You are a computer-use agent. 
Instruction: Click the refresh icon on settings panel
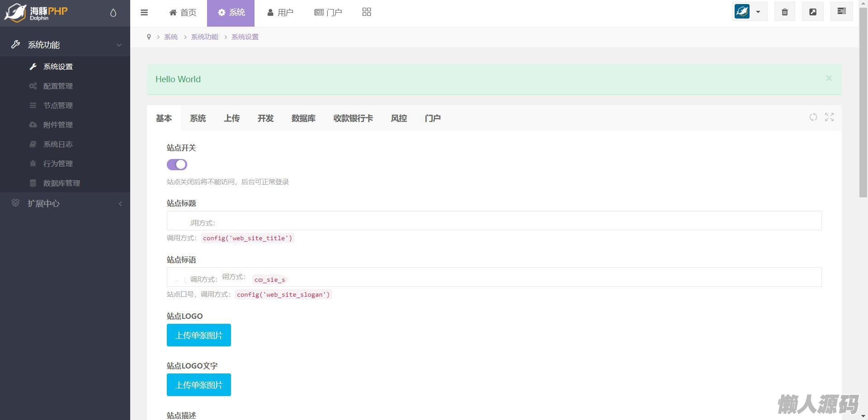[x=813, y=117]
